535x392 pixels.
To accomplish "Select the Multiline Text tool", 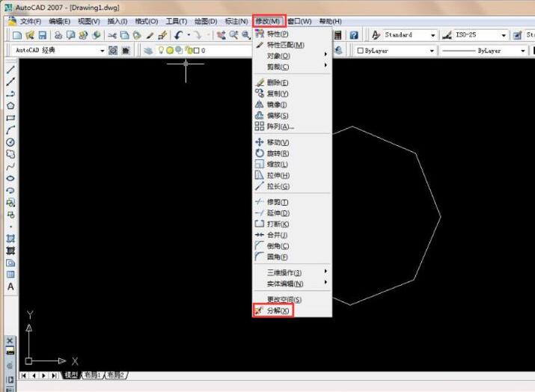I will pyautogui.click(x=10, y=287).
